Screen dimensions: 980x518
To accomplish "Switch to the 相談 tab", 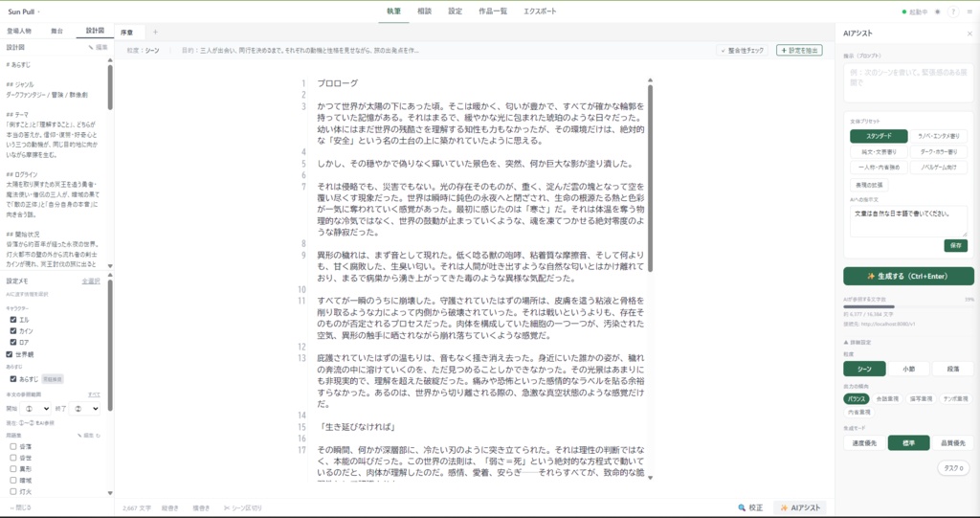I will pos(425,11).
